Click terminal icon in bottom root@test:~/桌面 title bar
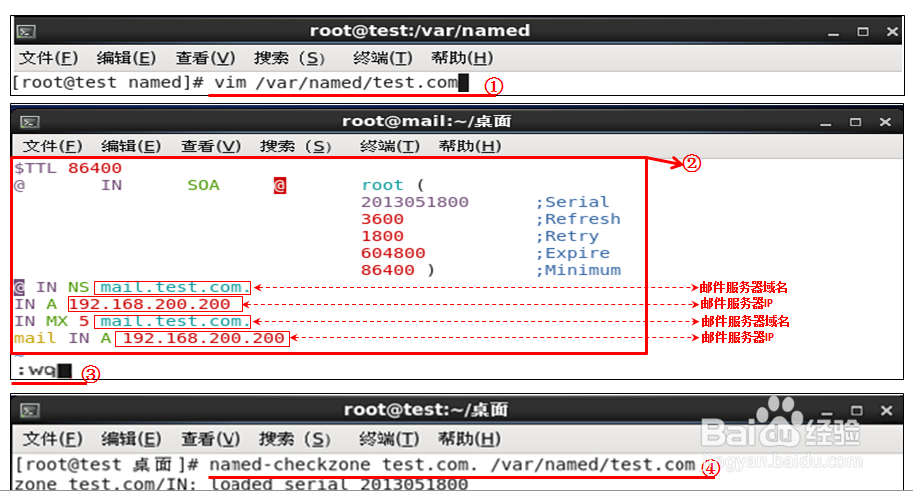Image resolution: width=913 pixels, height=492 pixels. pyautogui.click(x=30, y=411)
